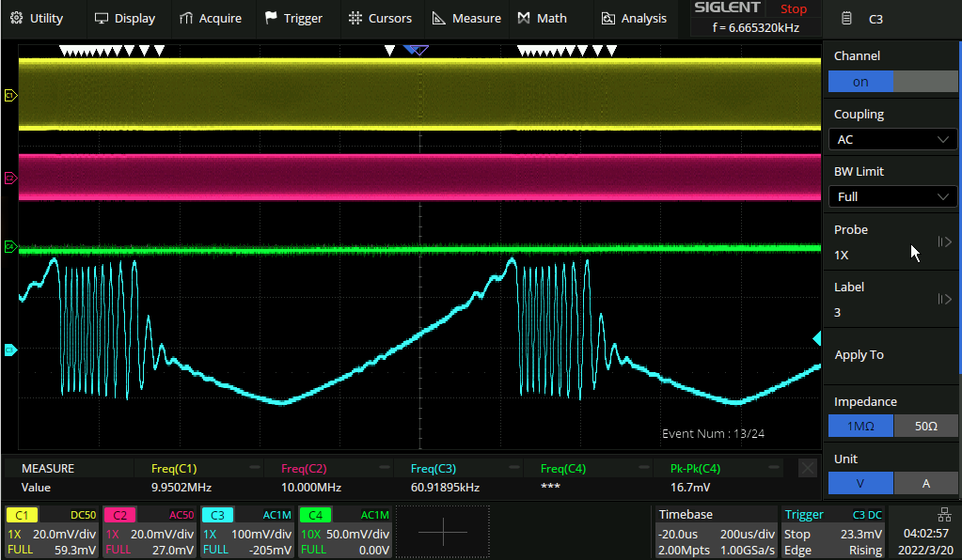Open the Utility menu
This screenshot has width=962, height=560.
pos(37,18)
